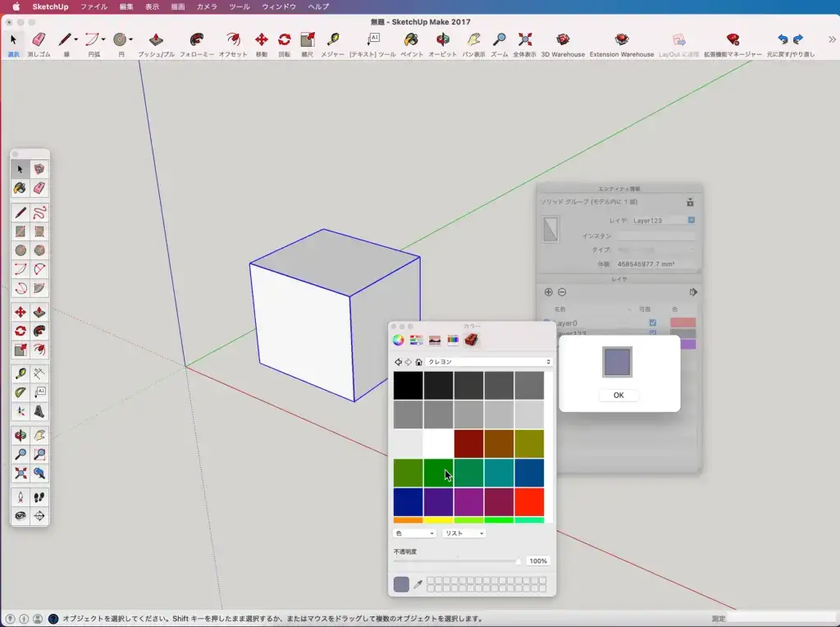Pick the Paint Bucket (ペイント) tool in the top toolbar

point(412,44)
